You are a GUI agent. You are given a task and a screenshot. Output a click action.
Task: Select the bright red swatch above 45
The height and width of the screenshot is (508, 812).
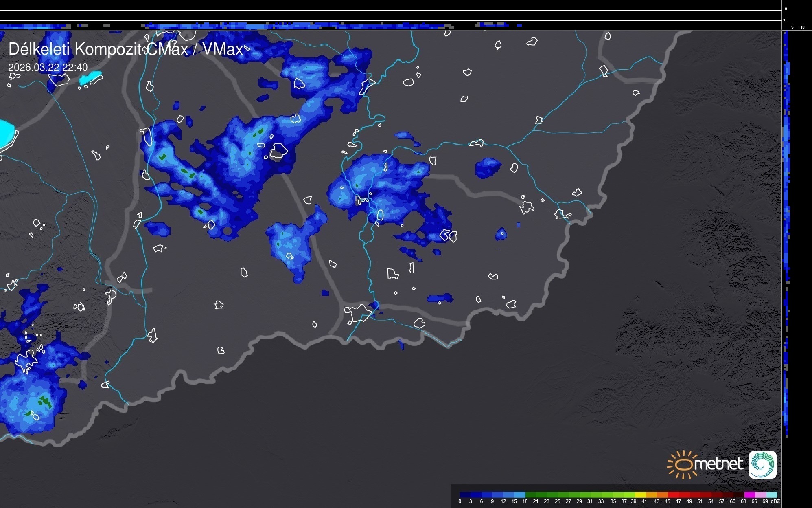pos(673,495)
